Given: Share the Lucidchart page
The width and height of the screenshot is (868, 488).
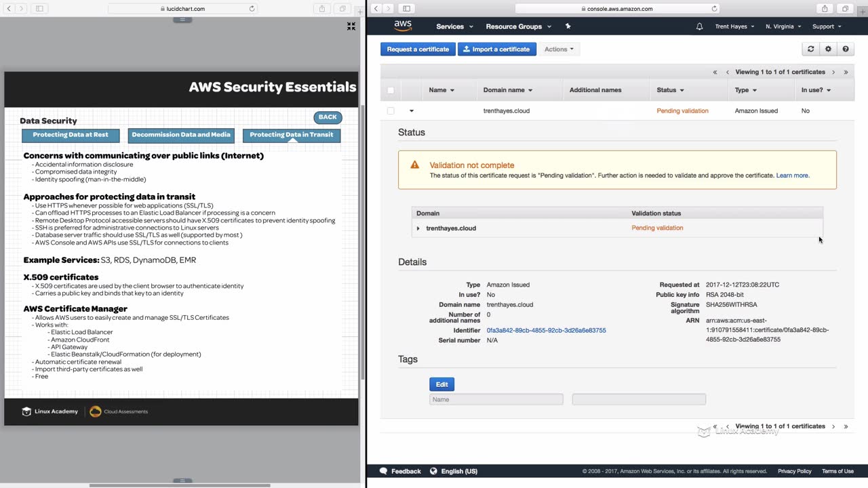Looking at the screenshot, I should point(322,9).
